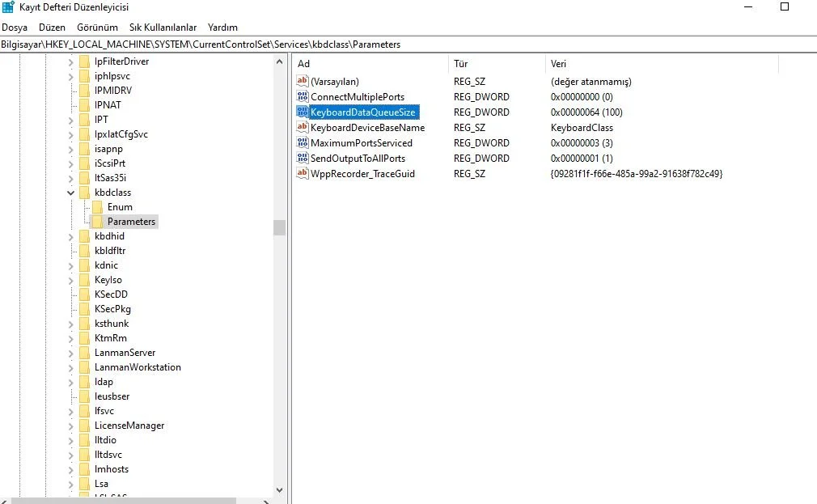Minimize the Registry Editor window

748,6
